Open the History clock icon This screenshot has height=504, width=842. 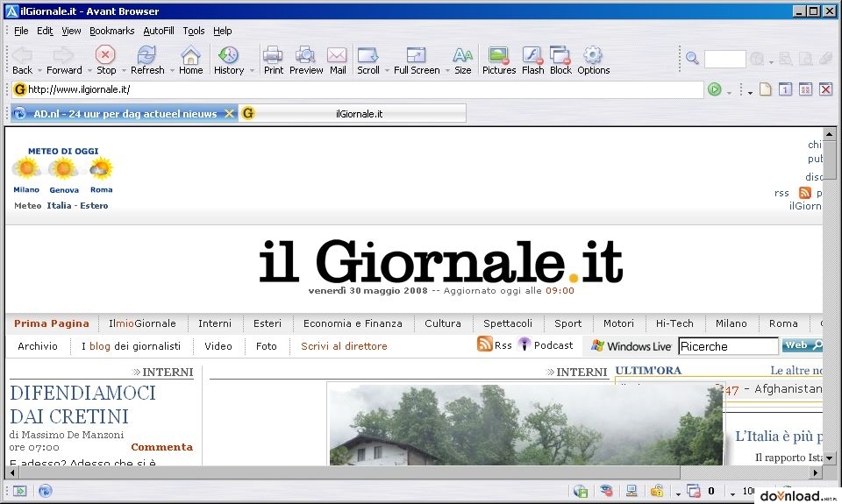228,54
